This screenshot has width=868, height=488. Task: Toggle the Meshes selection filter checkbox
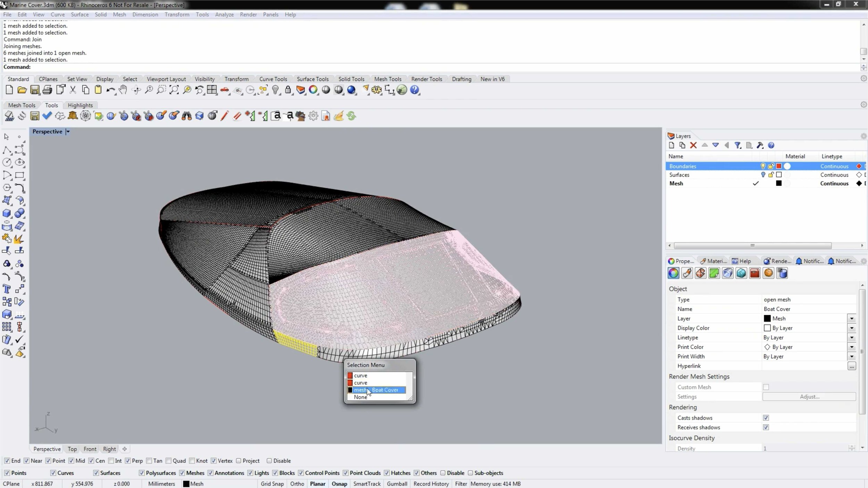coord(182,473)
